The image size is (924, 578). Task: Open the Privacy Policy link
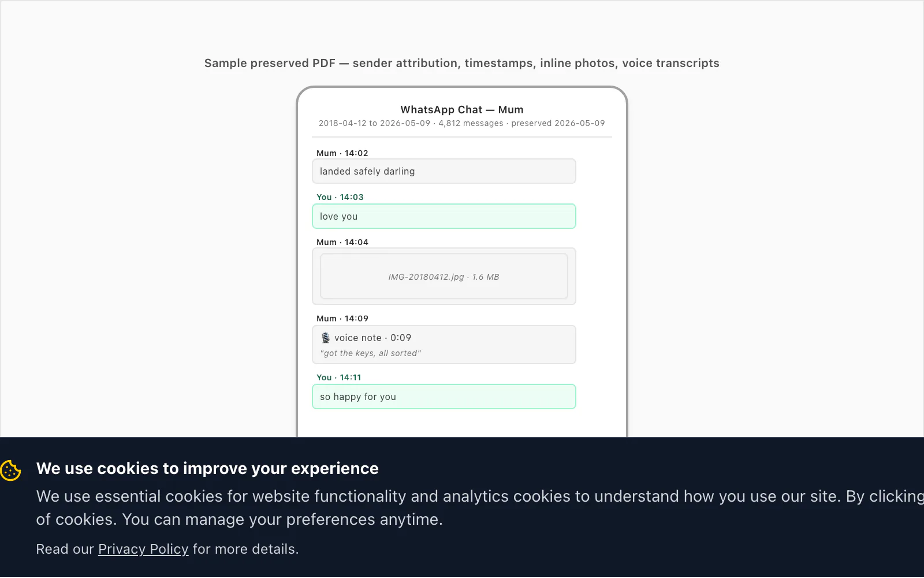(x=143, y=549)
